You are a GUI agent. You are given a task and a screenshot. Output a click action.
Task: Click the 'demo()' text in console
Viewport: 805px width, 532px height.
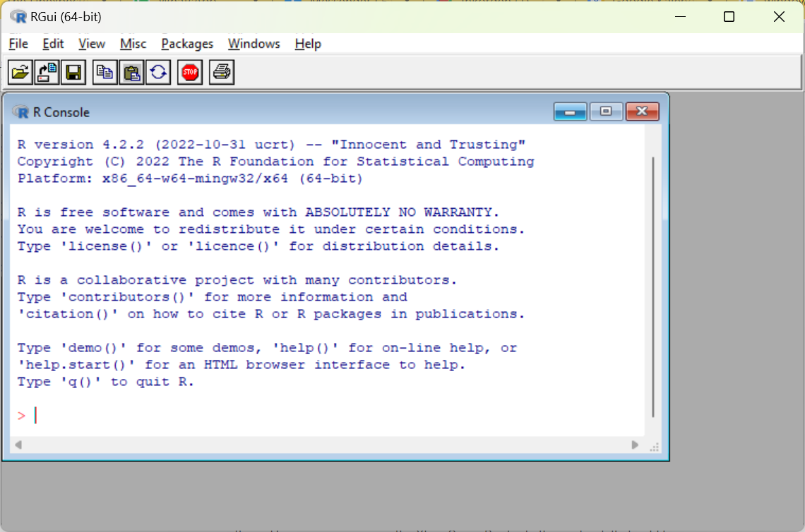pos(93,348)
